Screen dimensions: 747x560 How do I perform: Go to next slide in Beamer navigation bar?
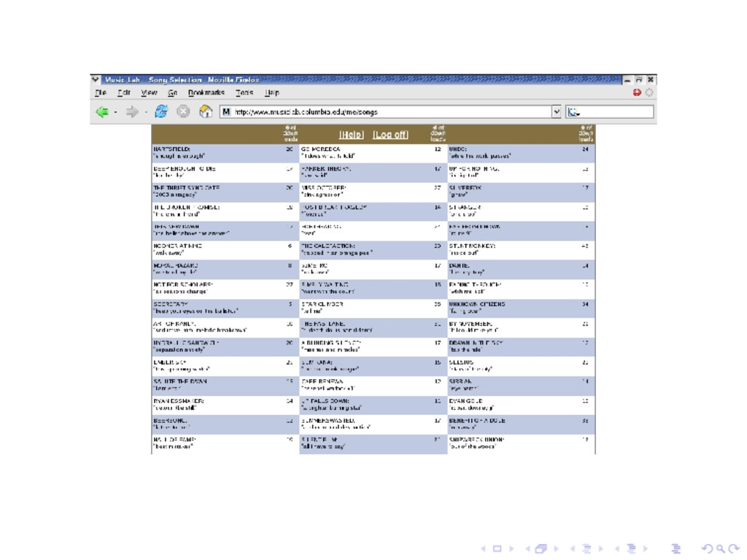click(x=511, y=548)
